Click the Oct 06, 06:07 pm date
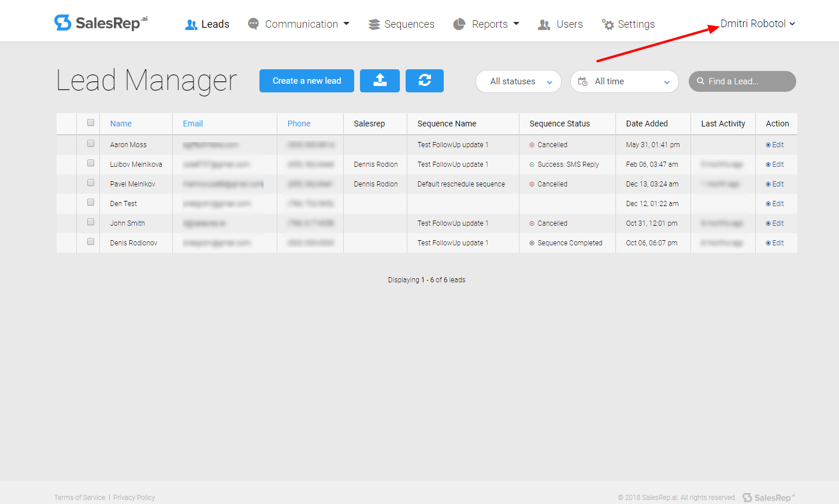 pos(652,243)
